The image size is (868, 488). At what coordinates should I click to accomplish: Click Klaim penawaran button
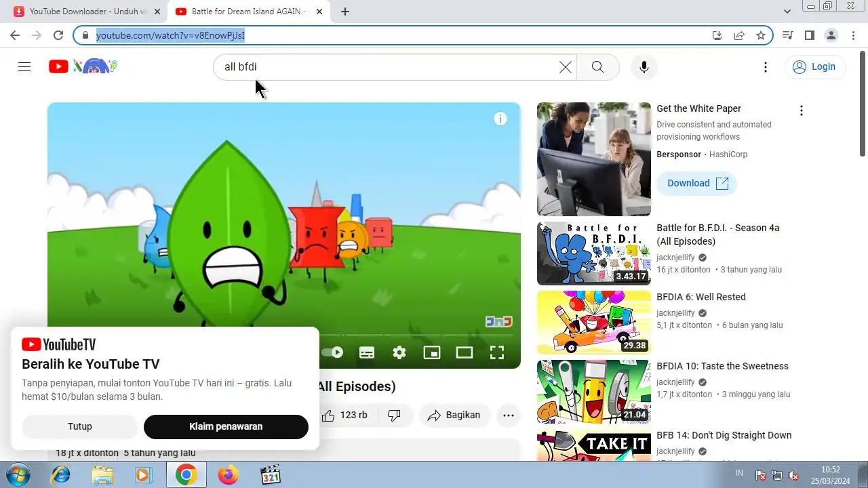pos(226,426)
